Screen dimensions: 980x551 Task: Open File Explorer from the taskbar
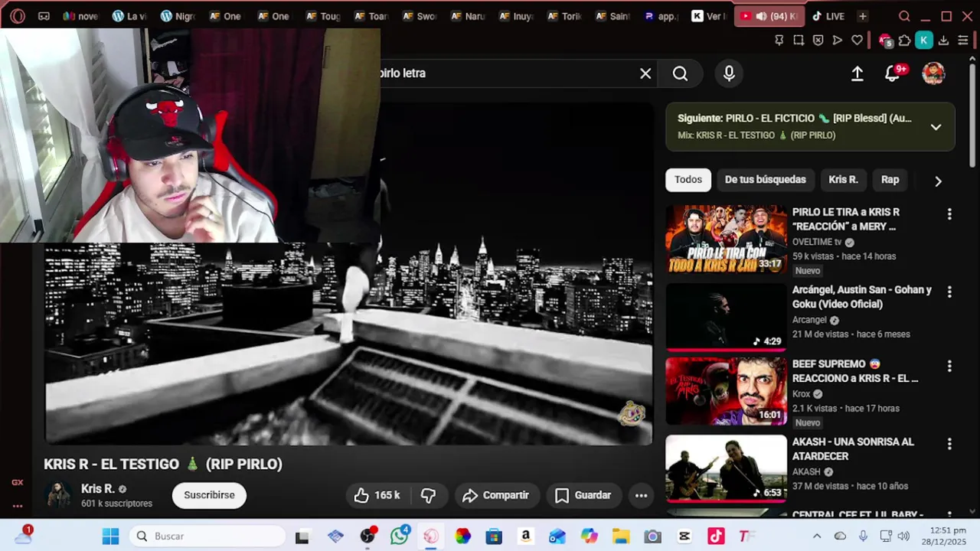point(620,536)
